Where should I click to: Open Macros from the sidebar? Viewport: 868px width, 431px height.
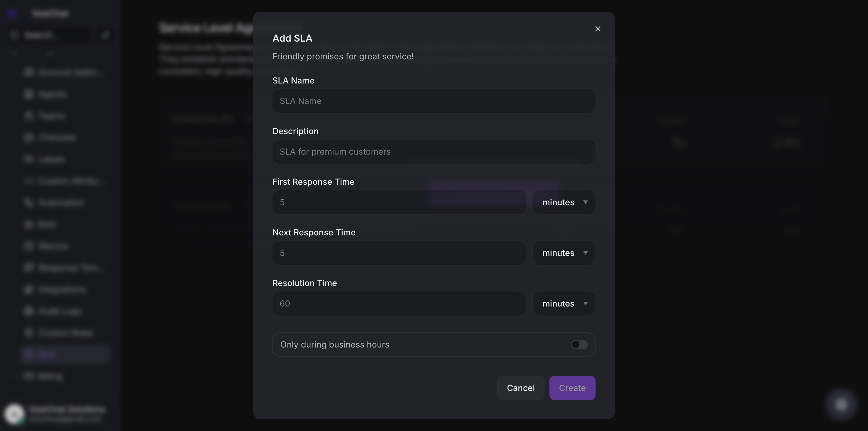(x=53, y=246)
